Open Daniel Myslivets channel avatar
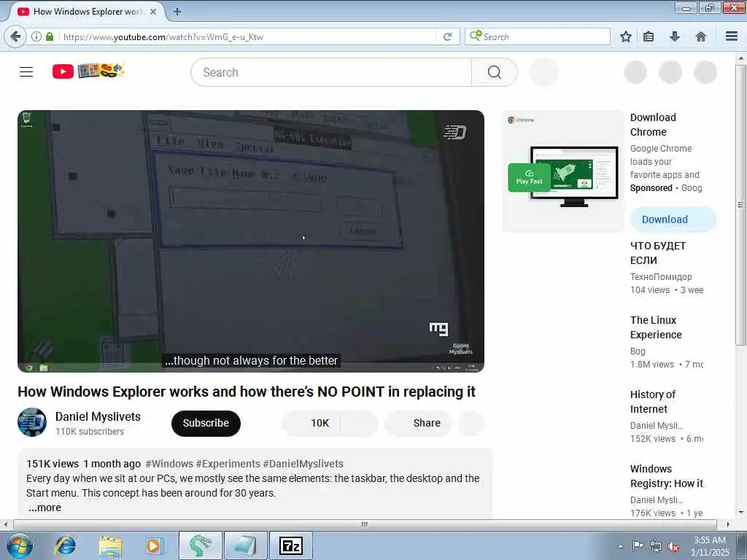Image resolution: width=747 pixels, height=560 pixels. 32,422
